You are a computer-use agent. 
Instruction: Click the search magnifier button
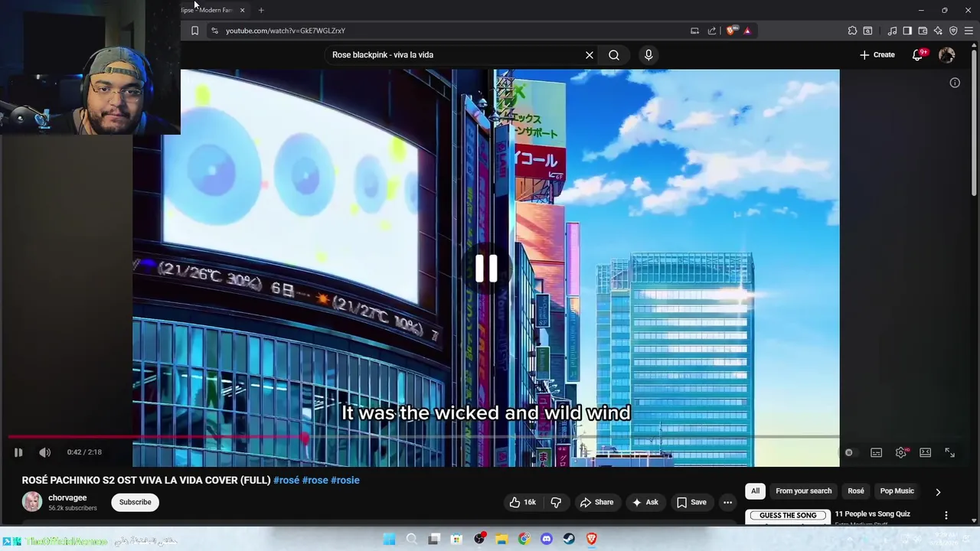click(x=614, y=55)
